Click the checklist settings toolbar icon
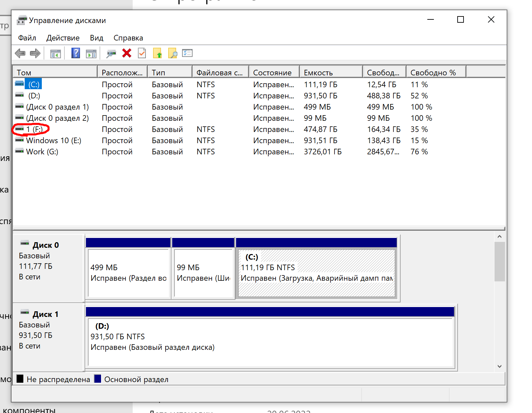 (187, 53)
